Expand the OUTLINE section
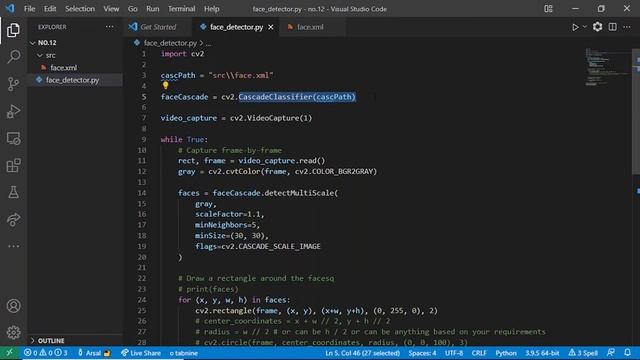640x360 pixels. [75, 340]
